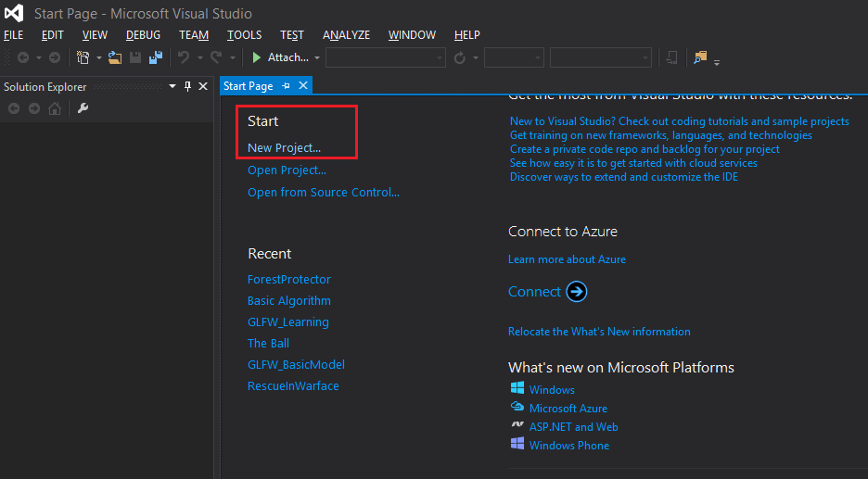Open the TOOLS menu

[x=245, y=35]
